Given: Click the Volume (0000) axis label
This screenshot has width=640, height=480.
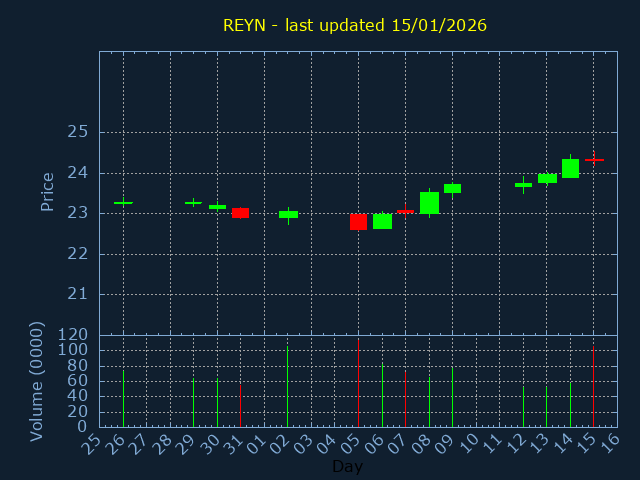Looking at the screenshot, I should (x=37, y=381).
